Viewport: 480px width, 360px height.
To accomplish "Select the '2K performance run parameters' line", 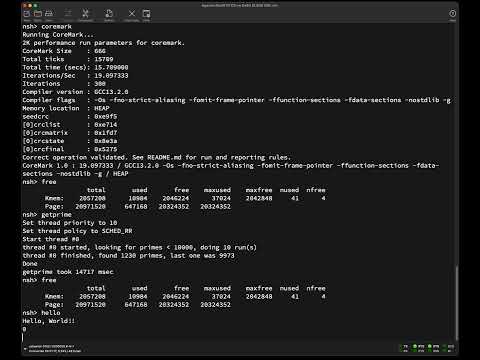I will click(x=103, y=43).
